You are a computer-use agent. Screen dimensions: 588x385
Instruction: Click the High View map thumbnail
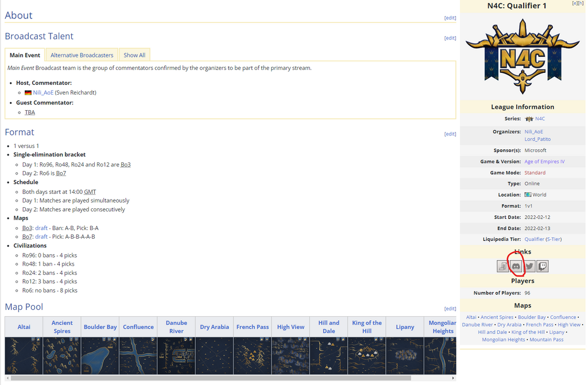[x=291, y=355]
